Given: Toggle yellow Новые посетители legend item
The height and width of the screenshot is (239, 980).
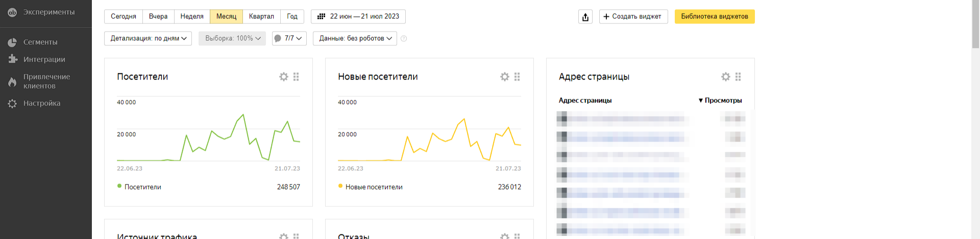Looking at the screenshot, I should pyautogui.click(x=371, y=187).
